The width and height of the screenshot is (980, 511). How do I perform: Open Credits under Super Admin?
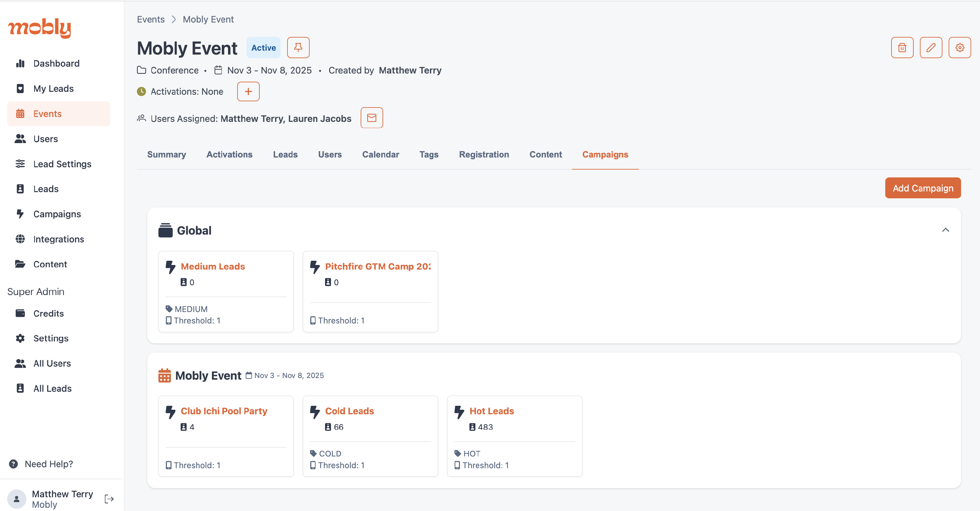point(48,313)
